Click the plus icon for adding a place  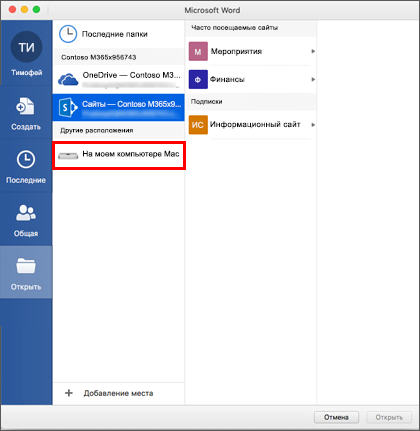tap(69, 393)
